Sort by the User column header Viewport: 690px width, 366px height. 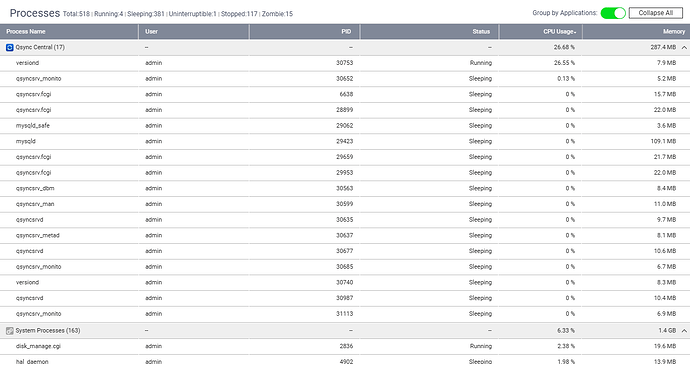pos(194,32)
